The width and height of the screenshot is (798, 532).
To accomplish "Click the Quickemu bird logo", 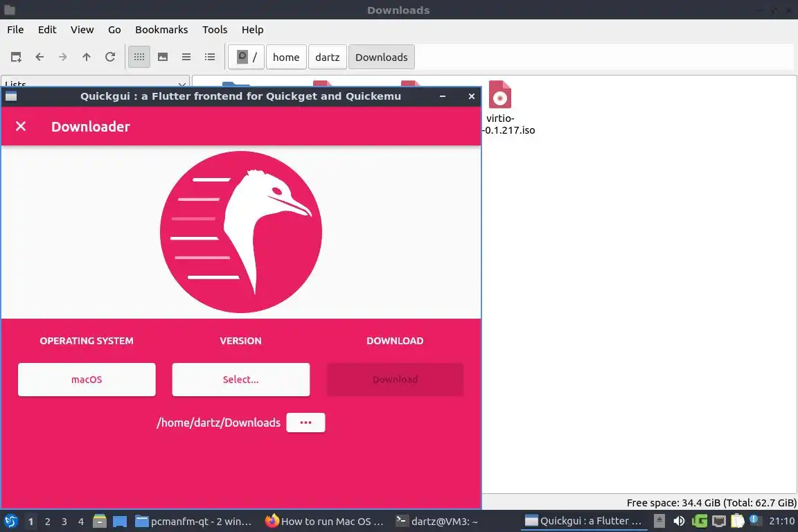I will pos(241,231).
